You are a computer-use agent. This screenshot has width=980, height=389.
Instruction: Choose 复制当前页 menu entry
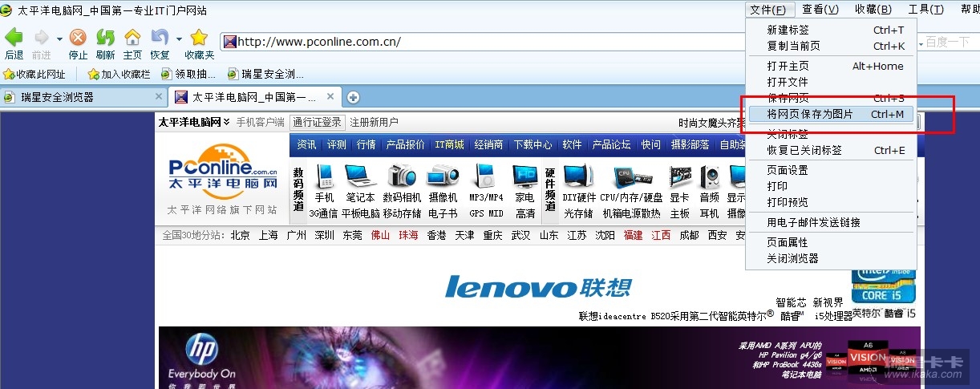[x=831, y=47]
